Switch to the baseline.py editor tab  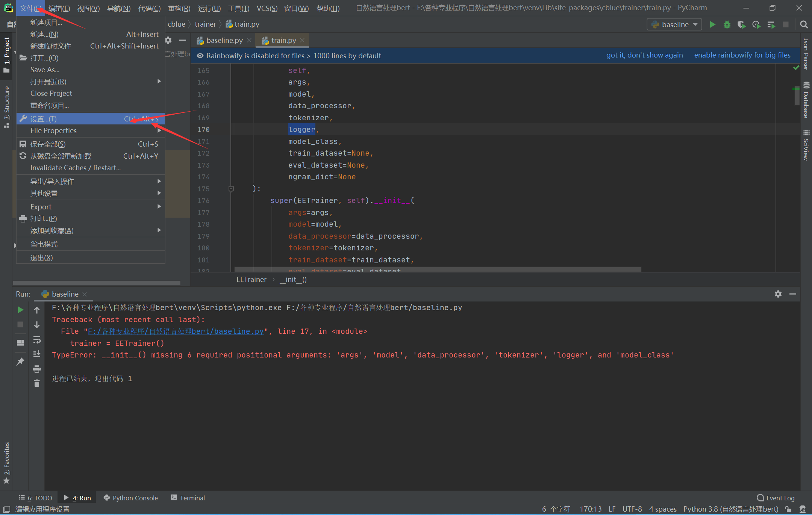coord(224,40)
